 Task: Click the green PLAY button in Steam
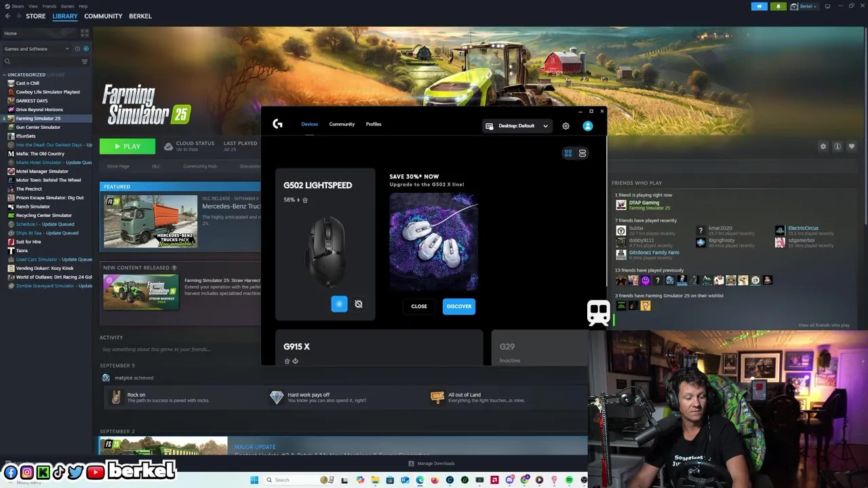[x=127, y=146]
